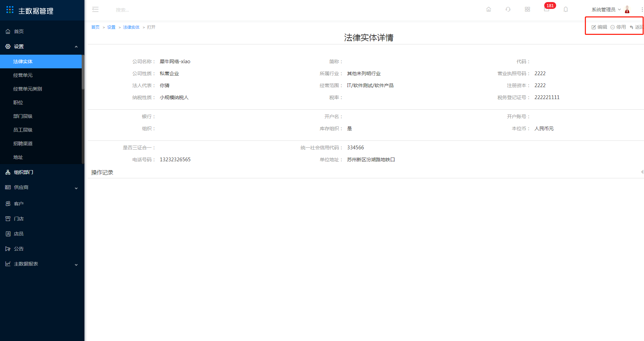Follow the 设置 breadcrumb link
644x341 pixels.
point(111,27)
